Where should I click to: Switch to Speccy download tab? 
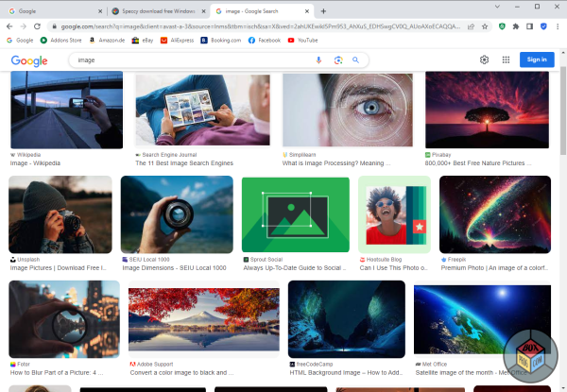[159, 11]
